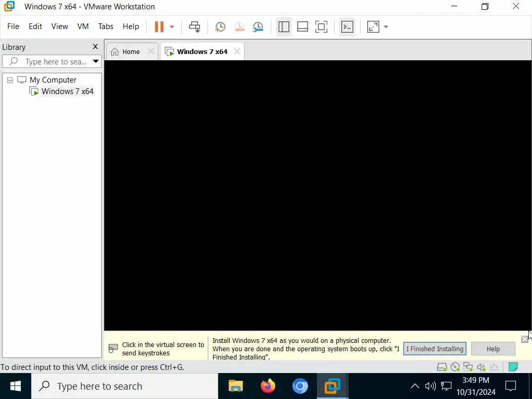The image size is (532, 399).
Task: Open the Windows Start menu
Action: pos(15,386)
